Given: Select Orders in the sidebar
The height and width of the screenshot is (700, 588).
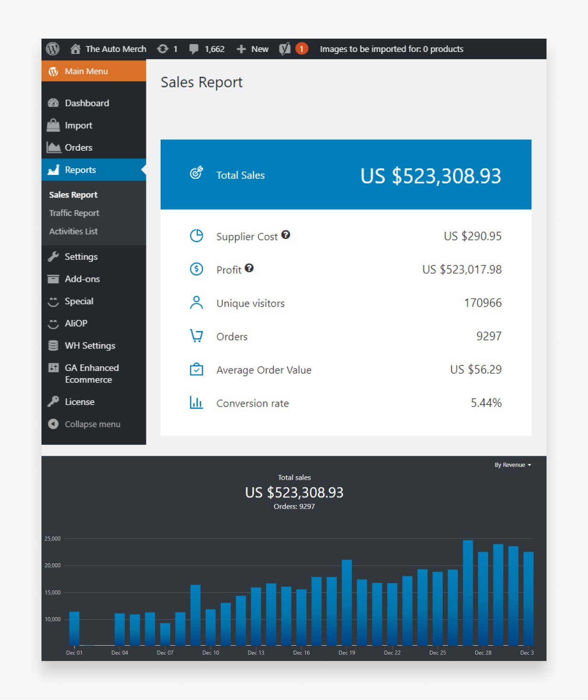Looking at the screenshot, I should point(79,147).
